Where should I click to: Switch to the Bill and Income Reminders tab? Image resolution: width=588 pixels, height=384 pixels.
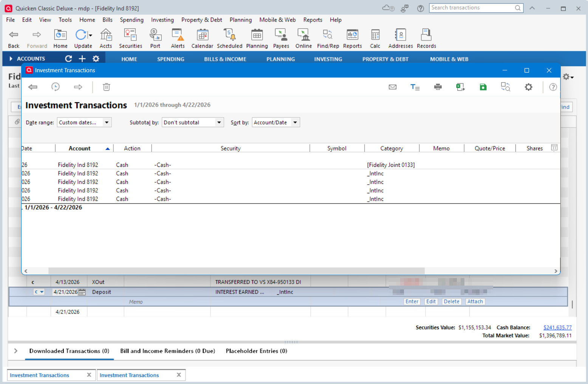[x=167, y=351]
